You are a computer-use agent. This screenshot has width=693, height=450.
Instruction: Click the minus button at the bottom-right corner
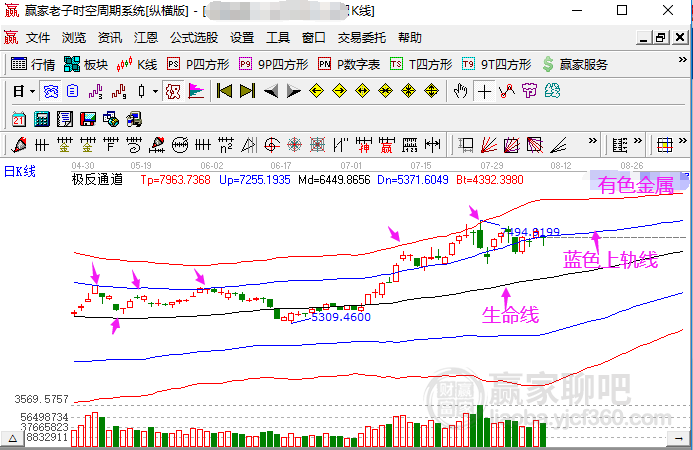[x=678, y=439]
